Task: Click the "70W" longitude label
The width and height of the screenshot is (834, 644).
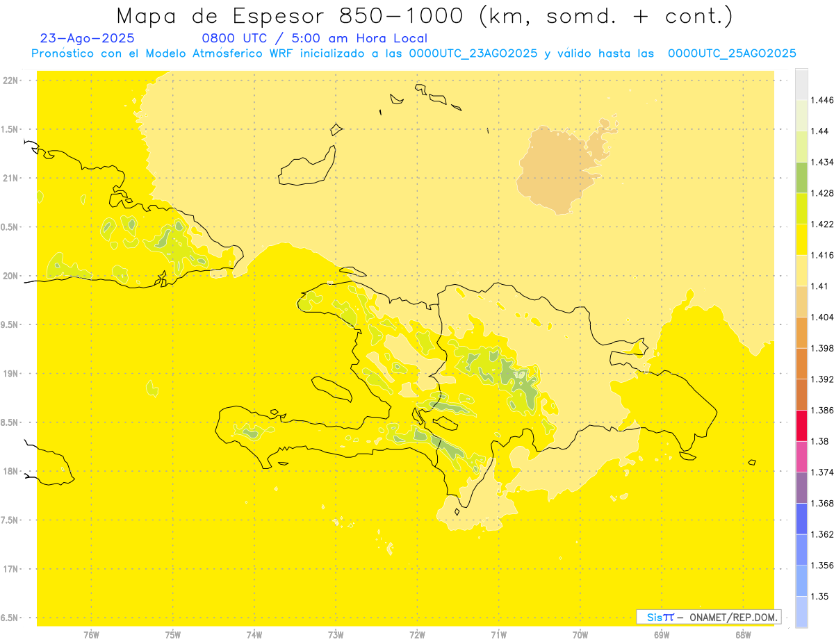Action: (580, 635)
